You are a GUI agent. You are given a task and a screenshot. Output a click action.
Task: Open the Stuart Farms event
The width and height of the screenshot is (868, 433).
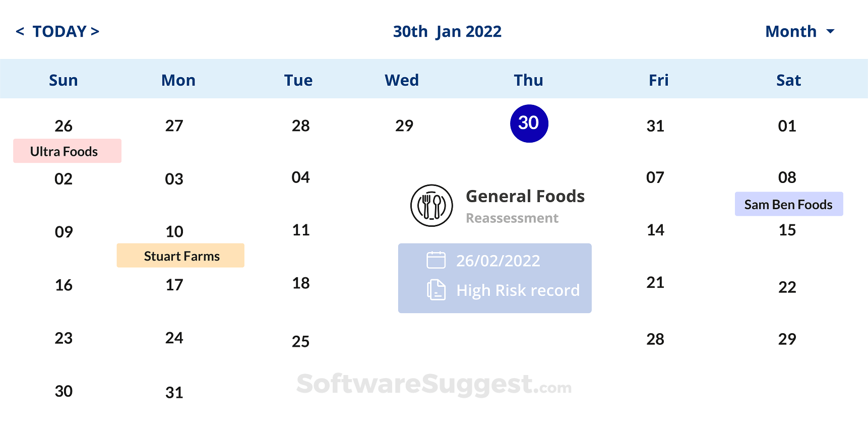tap(180, 256)
